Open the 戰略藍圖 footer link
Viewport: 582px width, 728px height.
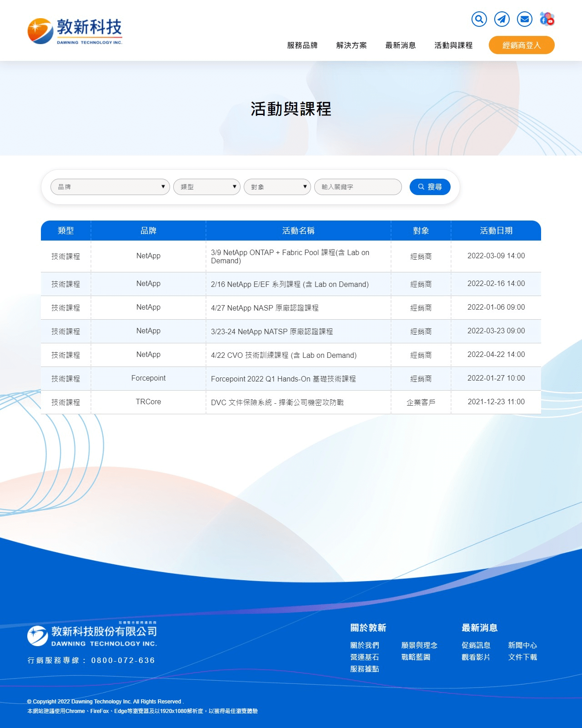click(x=416, y=657)
